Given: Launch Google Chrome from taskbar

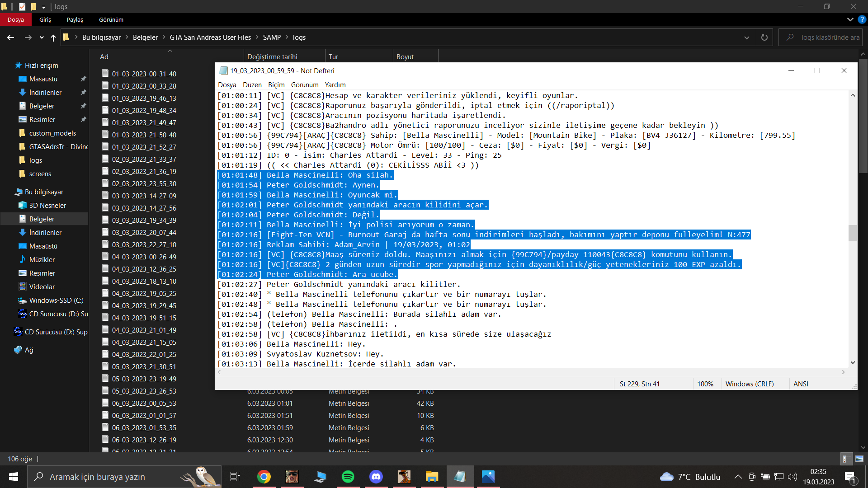Looking at the screenshot, I should 264,477.
